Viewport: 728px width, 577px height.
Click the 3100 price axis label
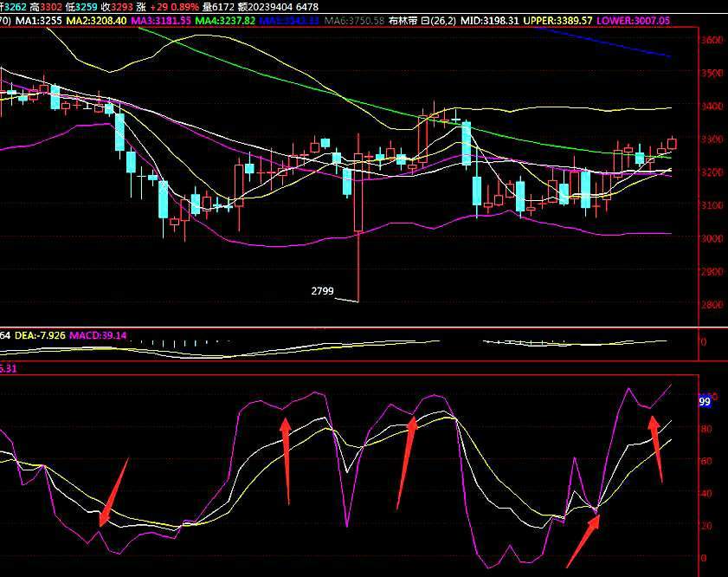712,205
